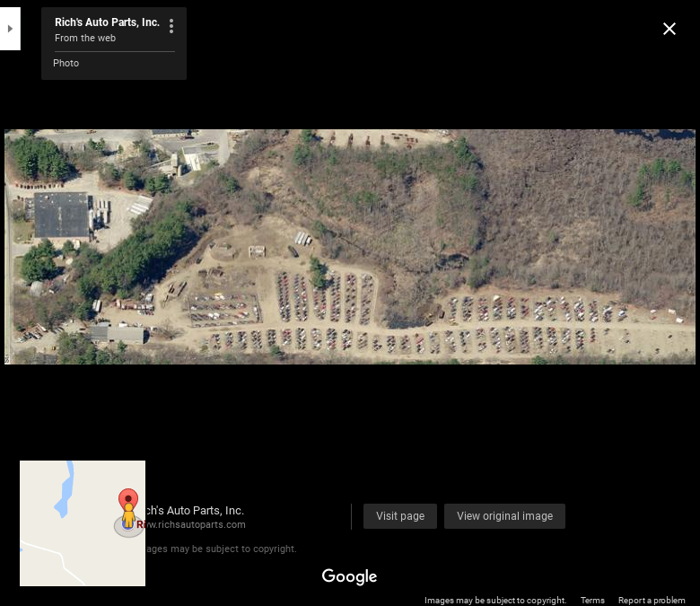
Task: Open the richsautoparts.com link
Action: (196, 524)
